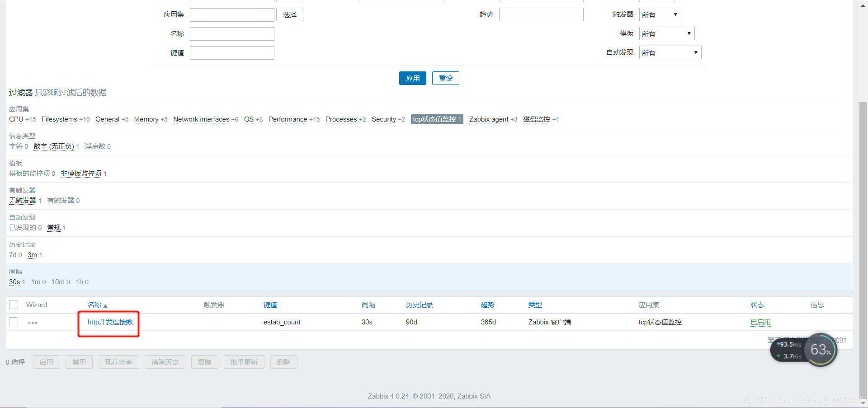Image resolution: width=868 pixels, height=408 pixels.
Task: Click the network speed monitor widget showing 63%
Action: 804,350
